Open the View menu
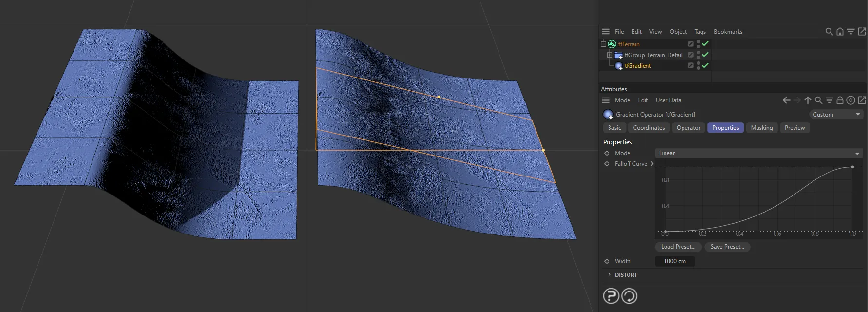 (x=655, y=32)
